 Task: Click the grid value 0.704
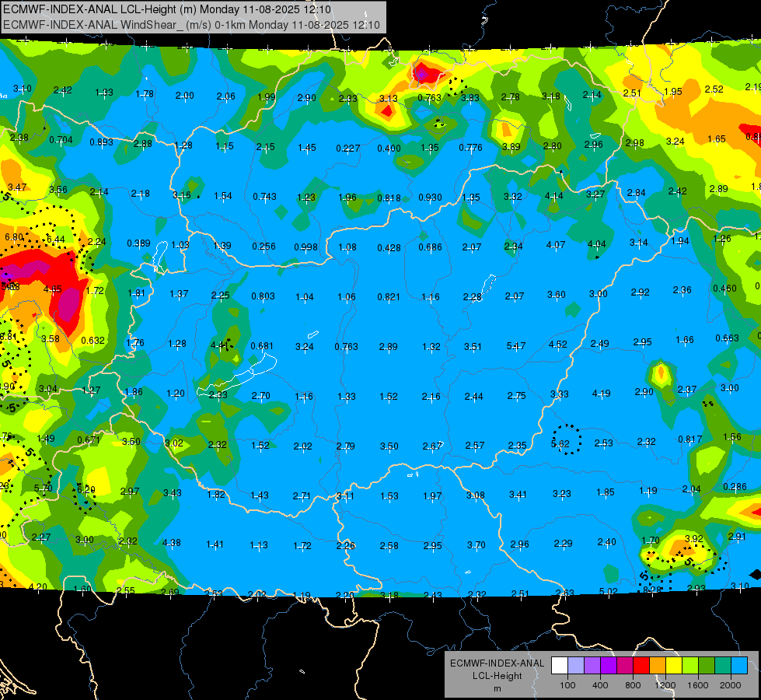61,140
